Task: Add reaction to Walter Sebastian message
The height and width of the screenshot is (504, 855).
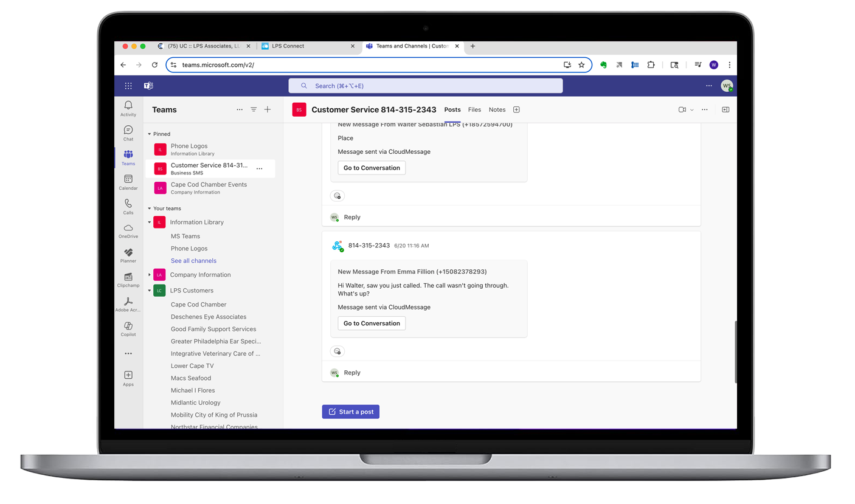Action: click(337, 196)
